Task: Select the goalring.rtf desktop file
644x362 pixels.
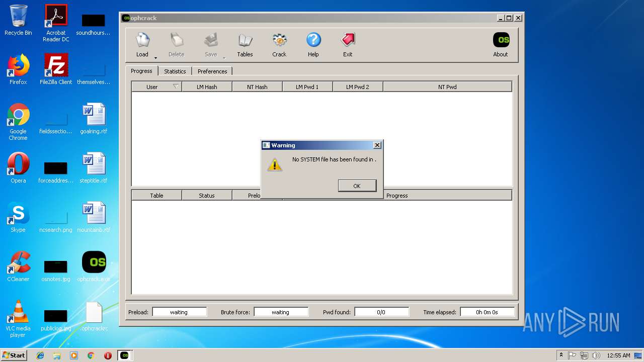Action: click(x=94, y=119)
